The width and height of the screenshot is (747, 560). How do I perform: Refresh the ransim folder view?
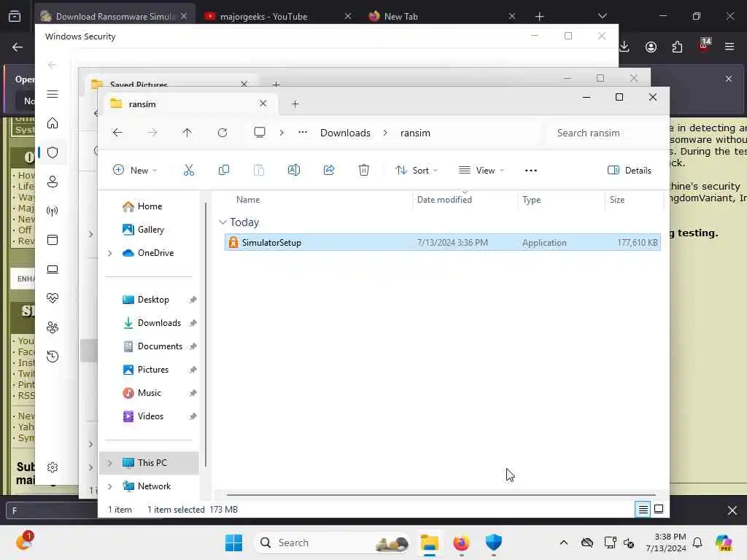pyautogui.click(x=222, y=133)
